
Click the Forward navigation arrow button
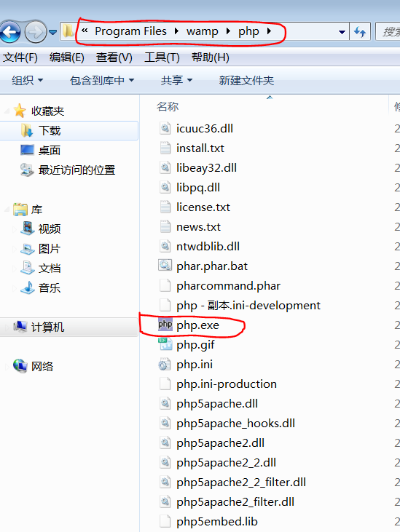coord(36,32)
